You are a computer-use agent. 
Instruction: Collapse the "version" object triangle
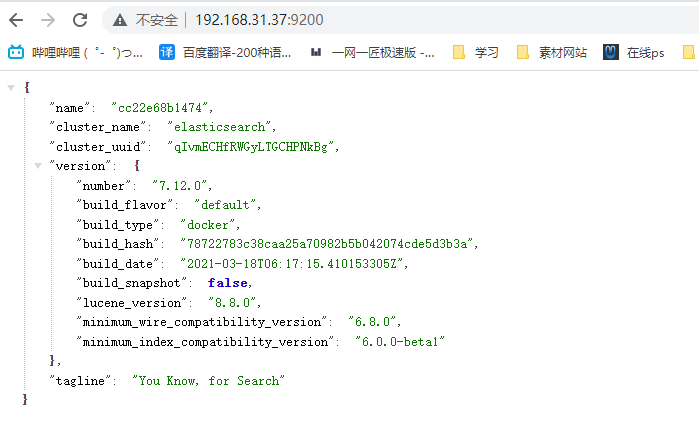tap(38, 166)
